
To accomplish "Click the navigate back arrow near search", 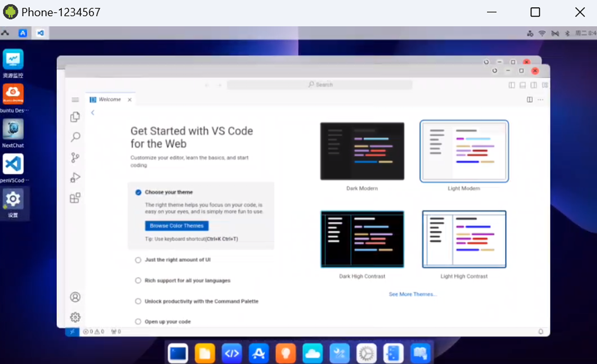I will tap(207, 85).
